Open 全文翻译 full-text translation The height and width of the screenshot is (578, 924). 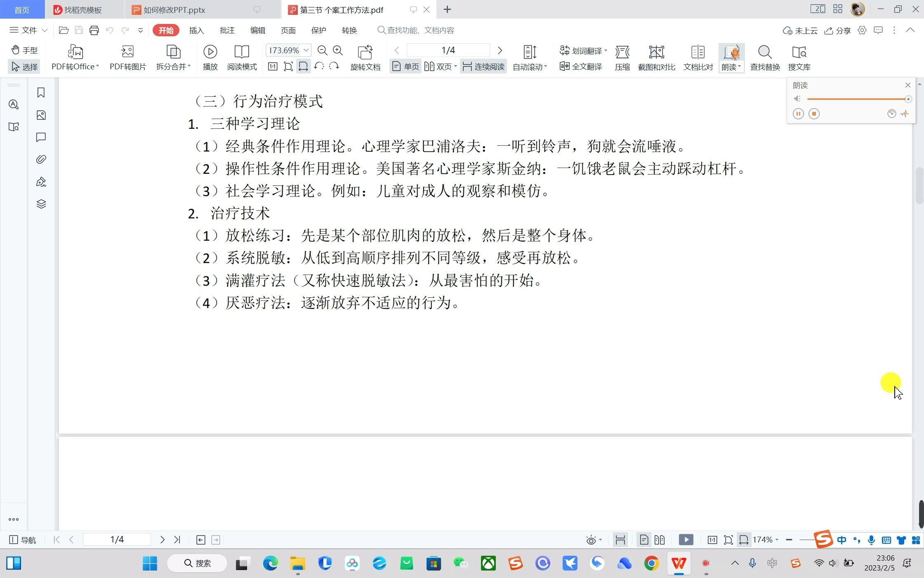(x=580, y=66)
